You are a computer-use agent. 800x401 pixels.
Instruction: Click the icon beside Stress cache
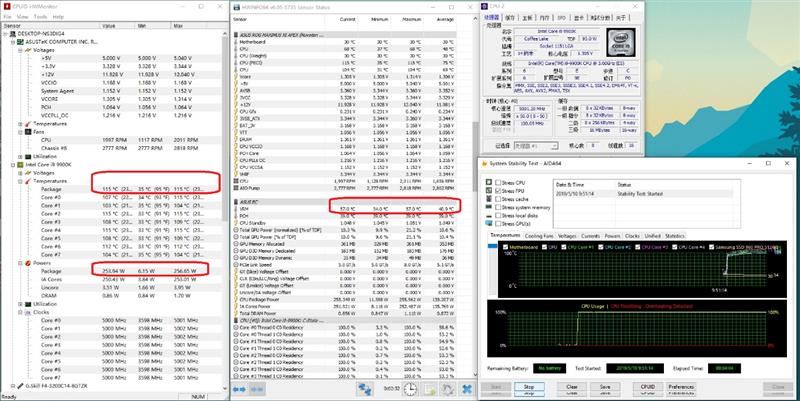point(489,198)
